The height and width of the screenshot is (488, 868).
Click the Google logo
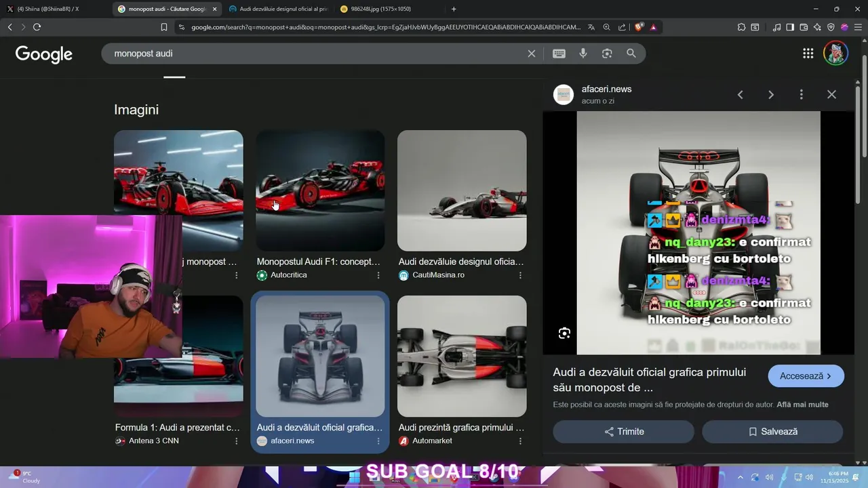point(44,54)
